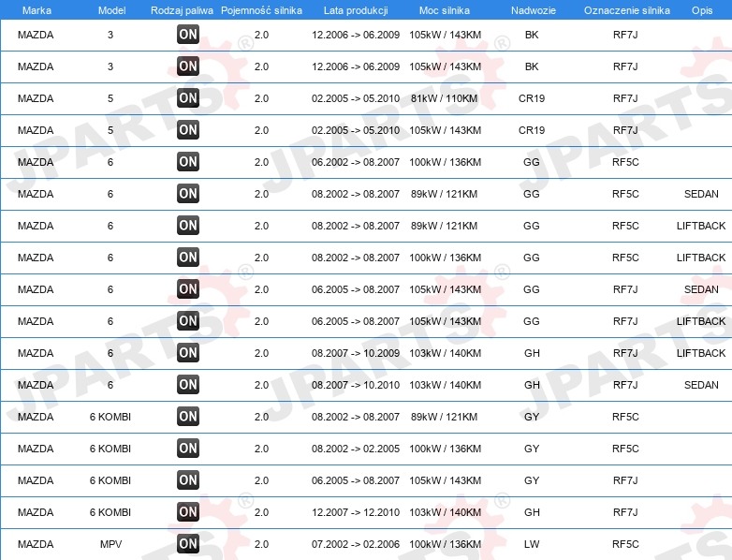Click the ON icon in the 6 KOMBI 103kW row

188,512
